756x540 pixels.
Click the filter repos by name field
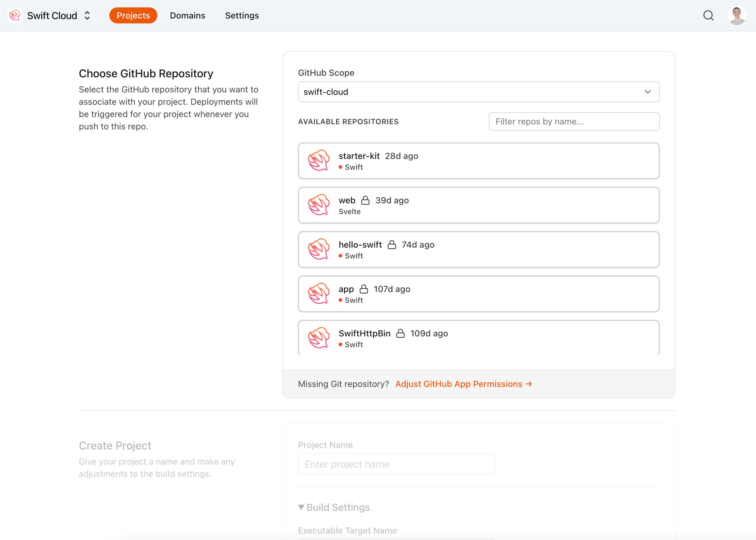(x=574, y=121)
